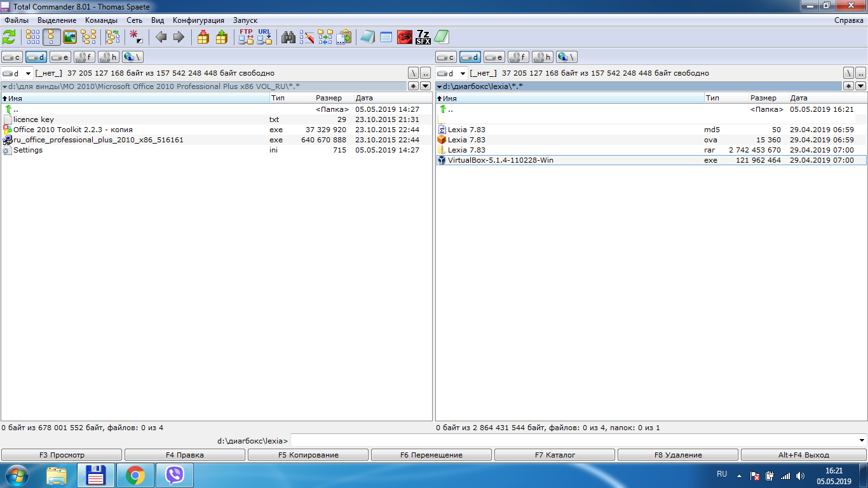Select drive h in the left panel
868x488 pixels.
tap(109, 57)
